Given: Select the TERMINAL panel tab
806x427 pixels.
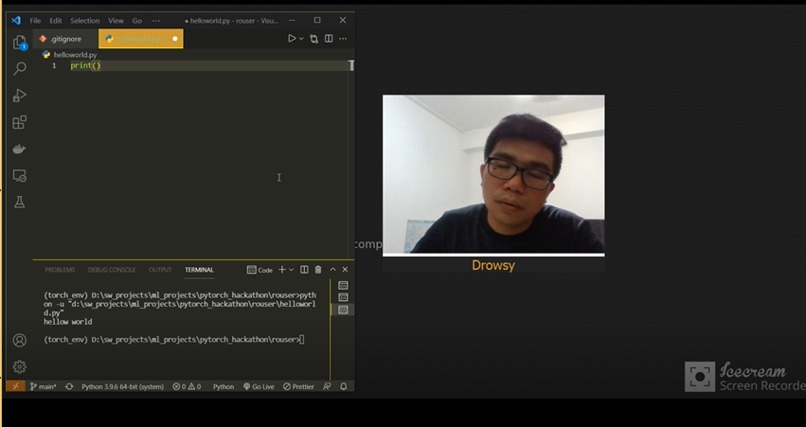Looking at the screenshot, I should (199, 270).
